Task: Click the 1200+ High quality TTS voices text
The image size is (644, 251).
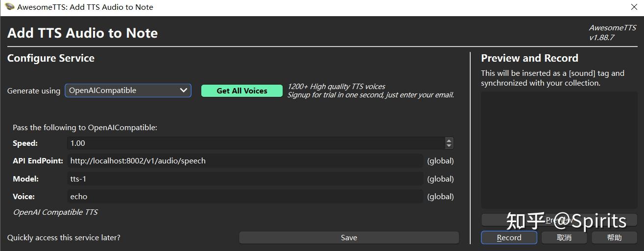Action: point(336,87)
